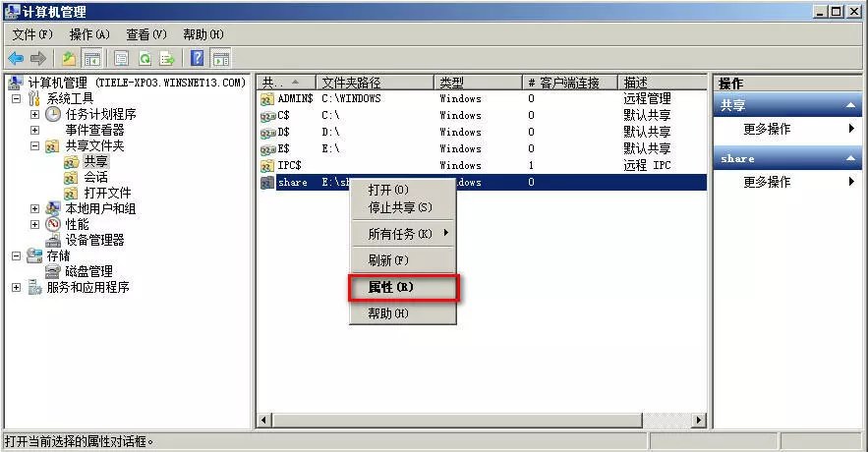Click the horizontal scrollbar right arrow
This screenshot has height=452, width=868.
(x=699, y=421)
